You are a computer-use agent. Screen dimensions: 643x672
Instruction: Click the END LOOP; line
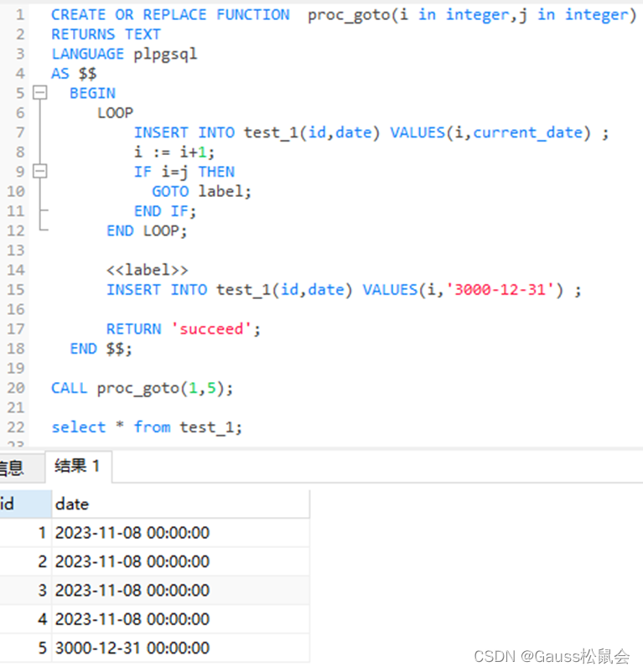(x=147, y=231)
